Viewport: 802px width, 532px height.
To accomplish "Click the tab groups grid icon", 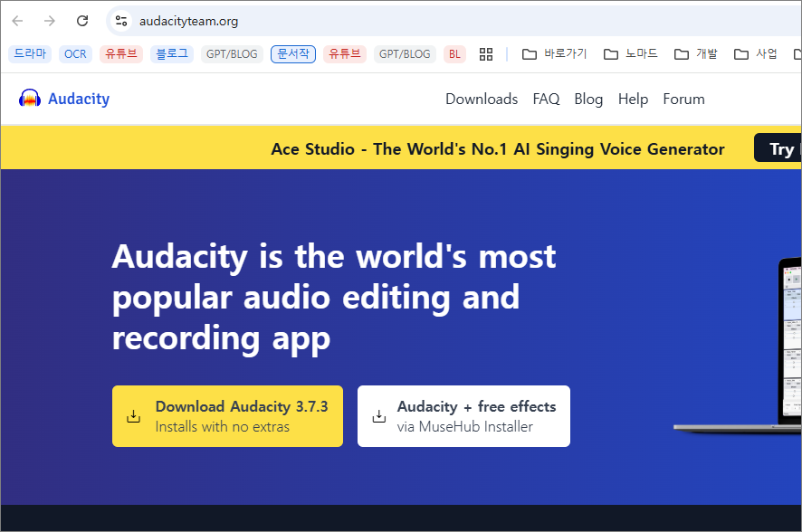I will point(486,54).
